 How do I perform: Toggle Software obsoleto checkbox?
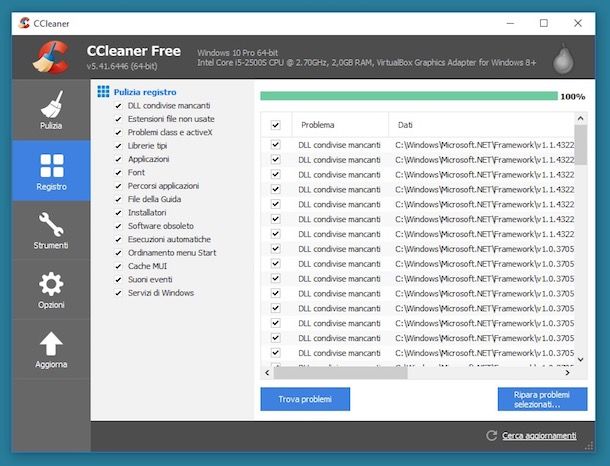[x=118, y=226]
